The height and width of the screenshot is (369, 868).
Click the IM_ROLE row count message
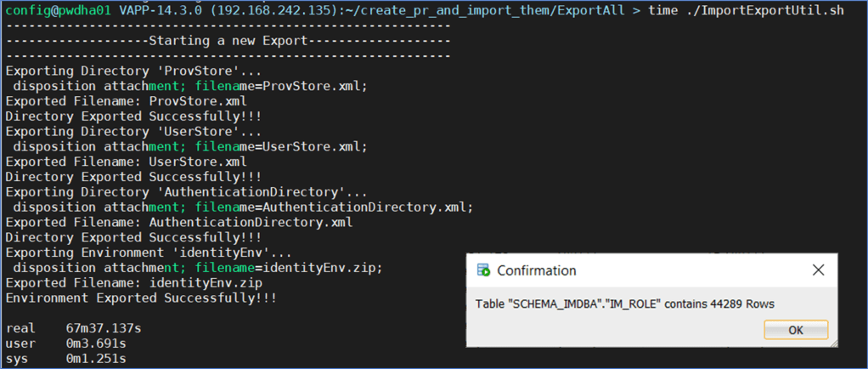point(624,304)
